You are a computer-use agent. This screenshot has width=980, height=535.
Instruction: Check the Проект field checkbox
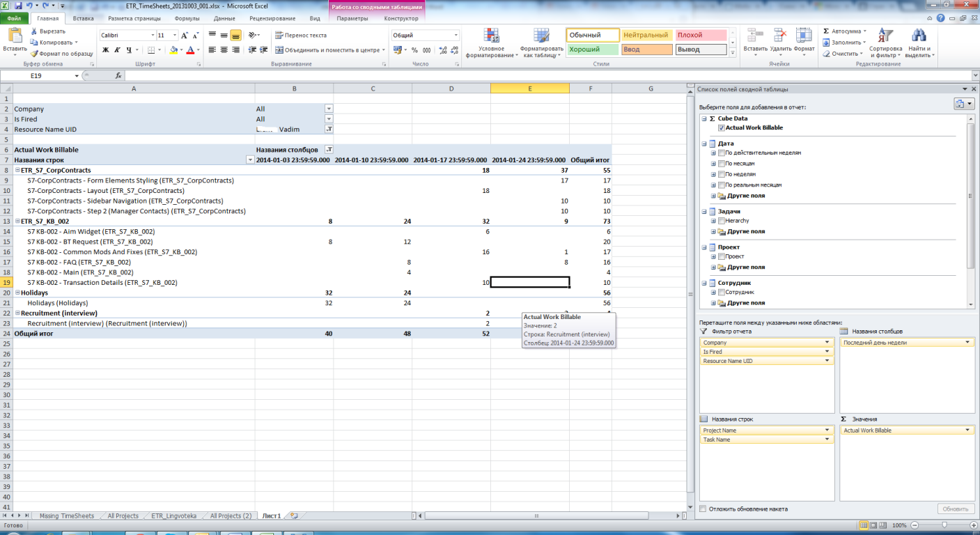(722, 256)
